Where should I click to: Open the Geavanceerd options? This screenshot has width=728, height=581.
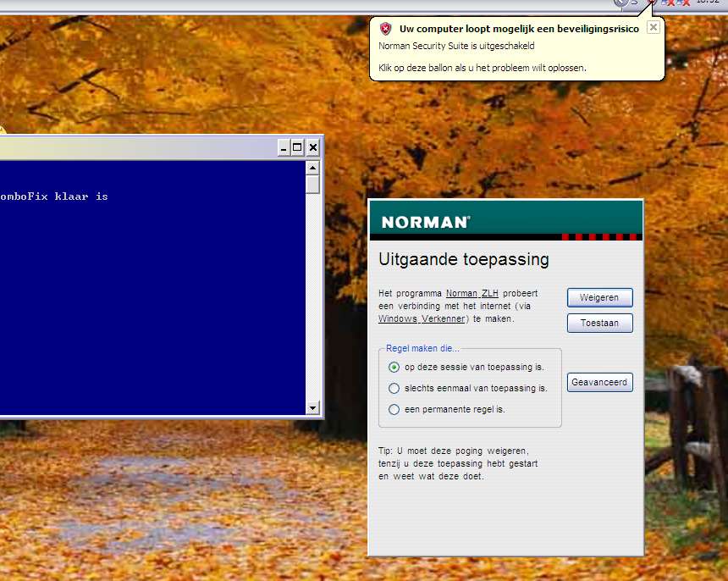(x=599, y=382)
